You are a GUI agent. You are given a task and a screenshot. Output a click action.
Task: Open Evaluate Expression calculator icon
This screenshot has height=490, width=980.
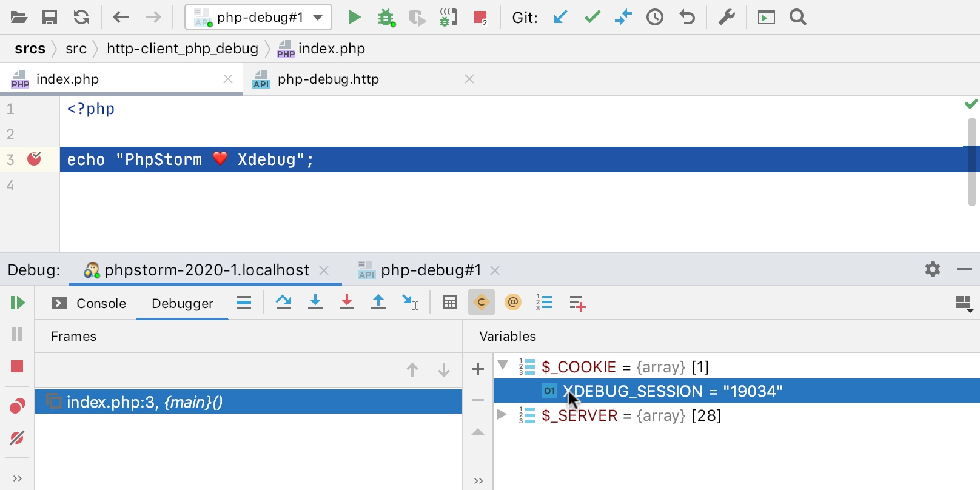(450, 302)
